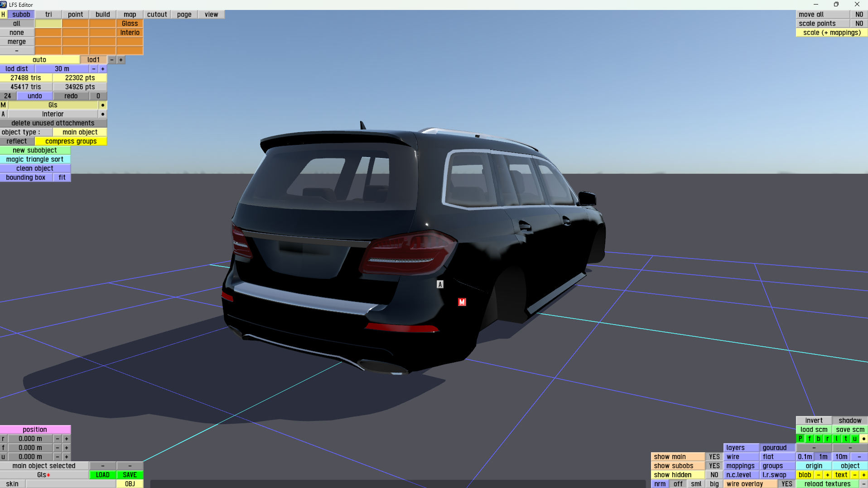
Task: Select gouraud shading mode
Action: [778, 448]
